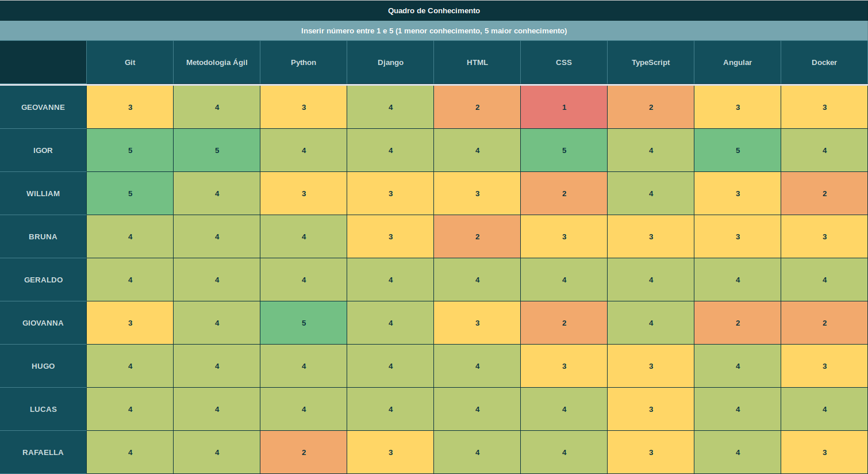Viewport: 868px width, 474px height.
Task: Select the TypeScript column header
Action: point(651,62)
